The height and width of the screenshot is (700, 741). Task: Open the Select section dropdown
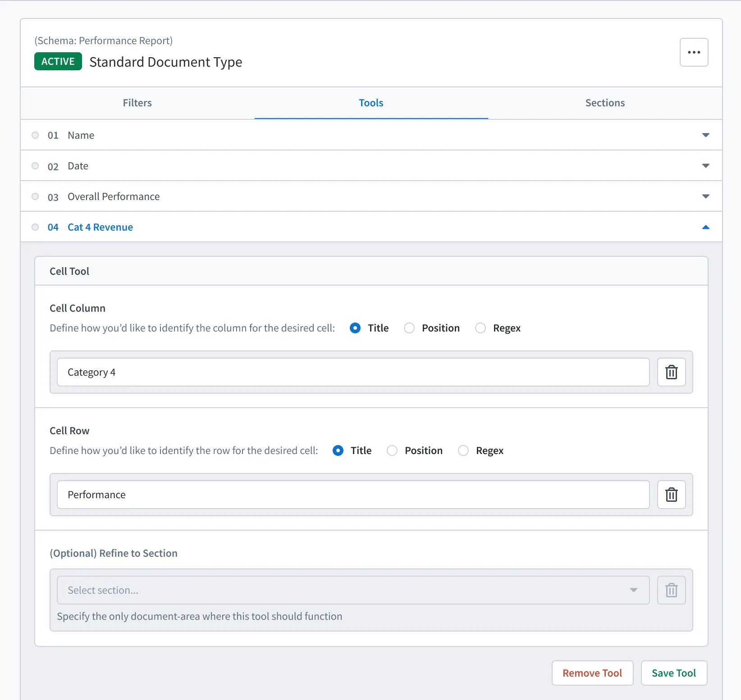(x=353, y=590)
